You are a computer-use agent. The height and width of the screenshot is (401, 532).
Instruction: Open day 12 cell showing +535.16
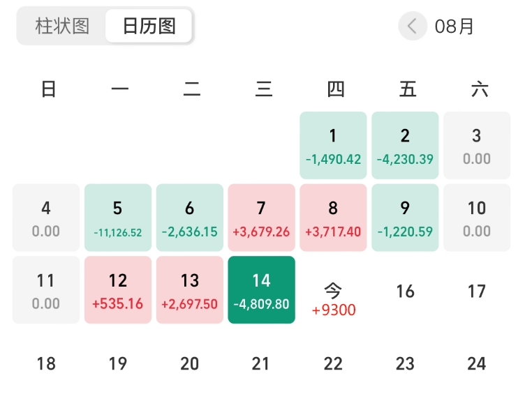click(x=118, y=290)
